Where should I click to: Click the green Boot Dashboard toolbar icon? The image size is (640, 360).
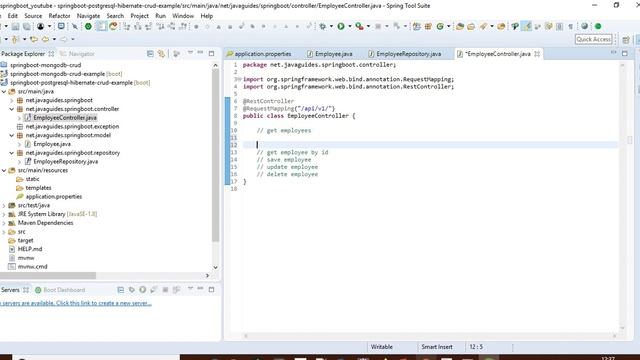click(x=88, y=27)
